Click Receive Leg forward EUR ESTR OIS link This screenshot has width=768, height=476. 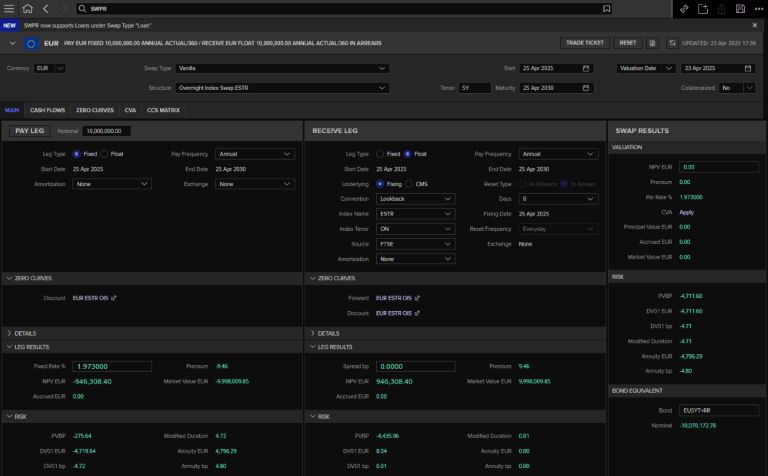click(x=394, y=298)
